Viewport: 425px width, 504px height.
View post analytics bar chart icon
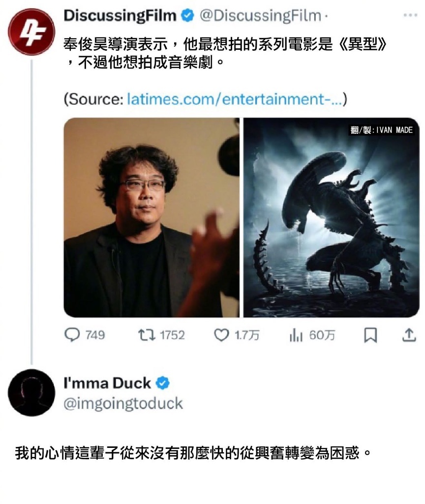296,335
